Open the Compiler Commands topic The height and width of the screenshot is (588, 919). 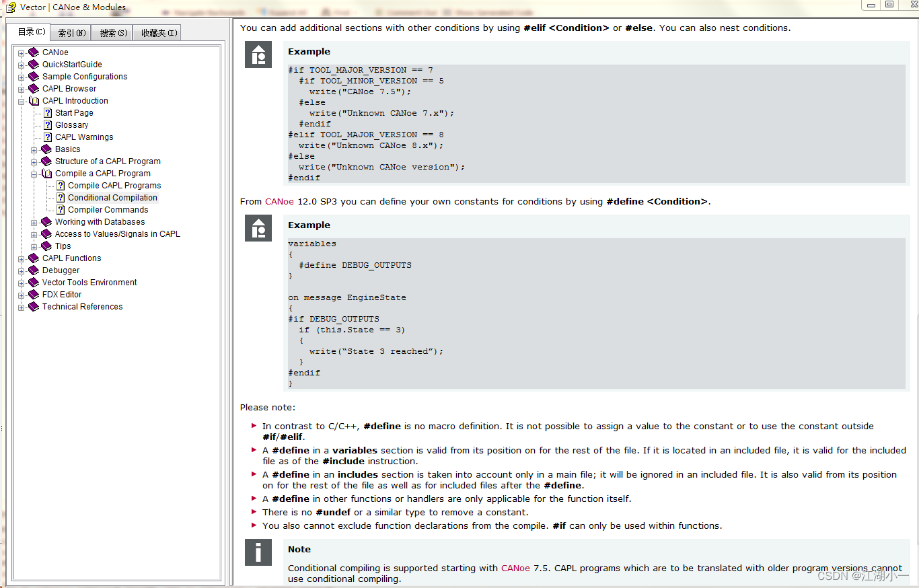(x=108, y=210)
